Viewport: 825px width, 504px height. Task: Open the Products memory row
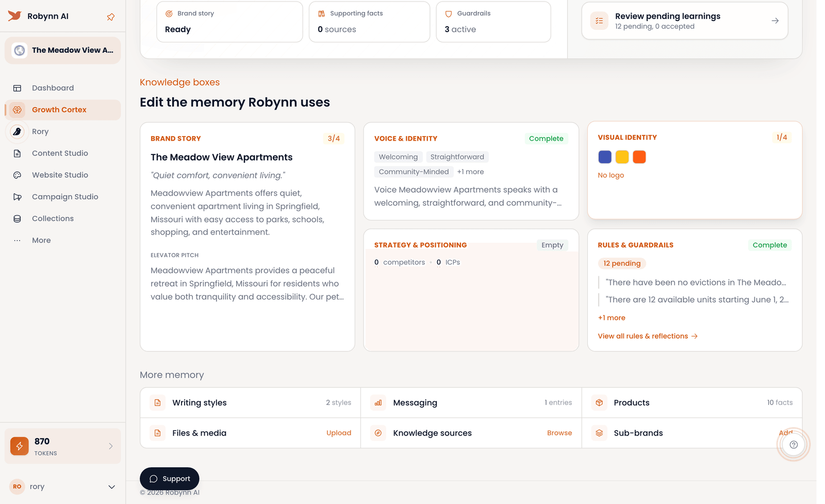pyautogui.click(x=692, y=402)
